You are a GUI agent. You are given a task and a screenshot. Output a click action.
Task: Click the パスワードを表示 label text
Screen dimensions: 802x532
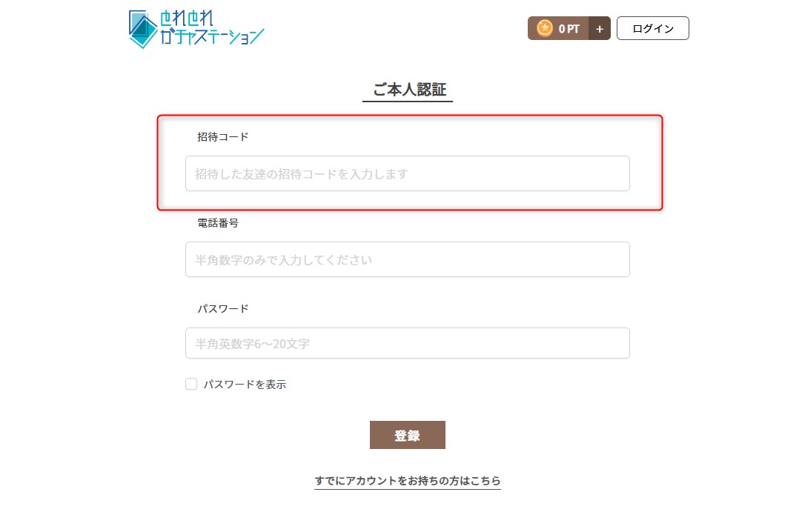(245, 385)
